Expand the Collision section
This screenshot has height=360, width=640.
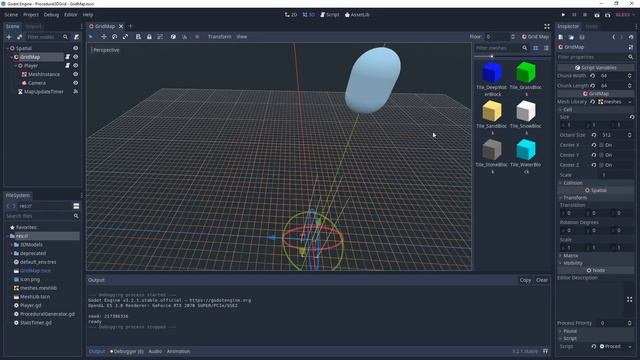tap(596, 183)
